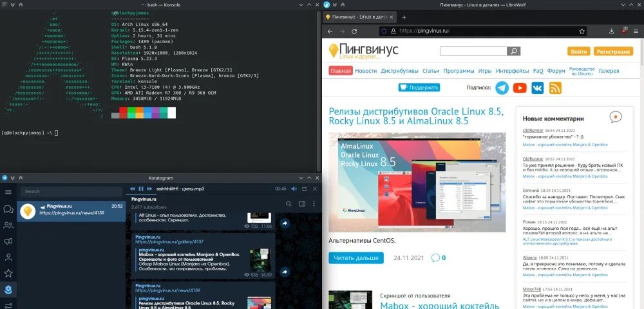
Task: Click Kotatogram chat Search field
Action: coord(71,191)
